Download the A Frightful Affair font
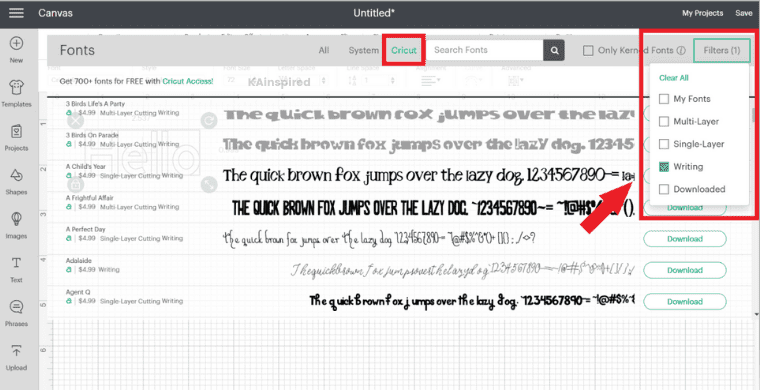The width and height of the screenshot is (760, 390). 685,208
